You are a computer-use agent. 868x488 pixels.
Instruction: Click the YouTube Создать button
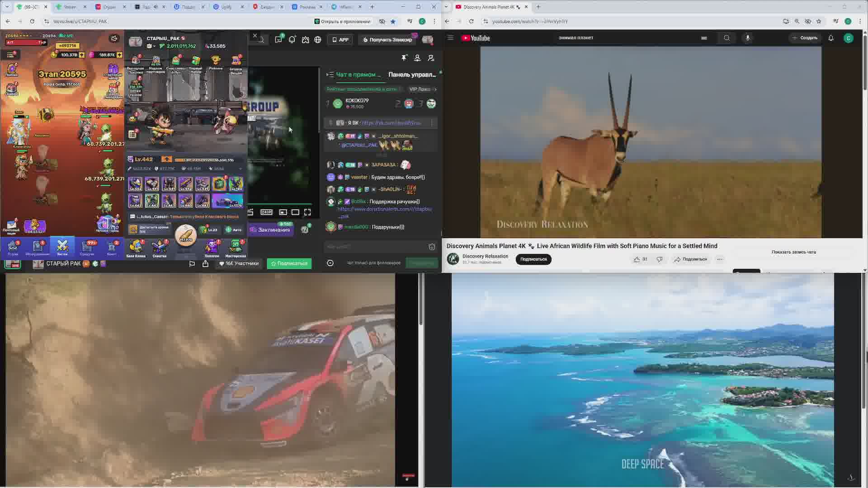pyautogui.click(x=805, y=38)
